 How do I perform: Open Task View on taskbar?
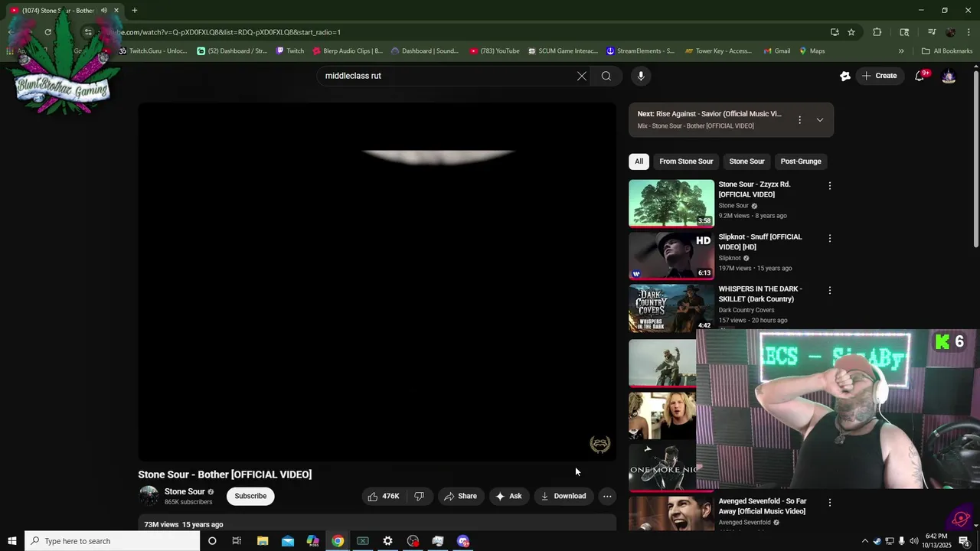pos(237,541)
